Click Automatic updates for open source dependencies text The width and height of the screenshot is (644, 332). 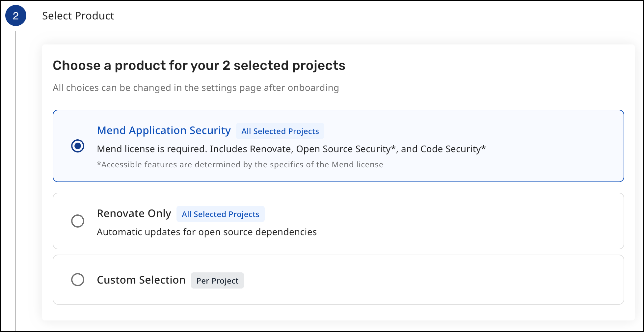[207, 232]
